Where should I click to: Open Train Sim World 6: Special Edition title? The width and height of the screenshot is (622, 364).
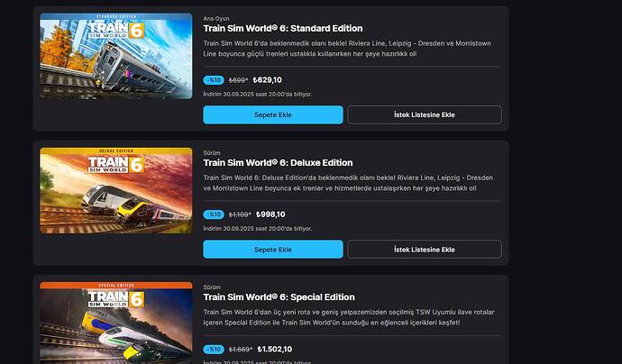(x=279, y=297)
